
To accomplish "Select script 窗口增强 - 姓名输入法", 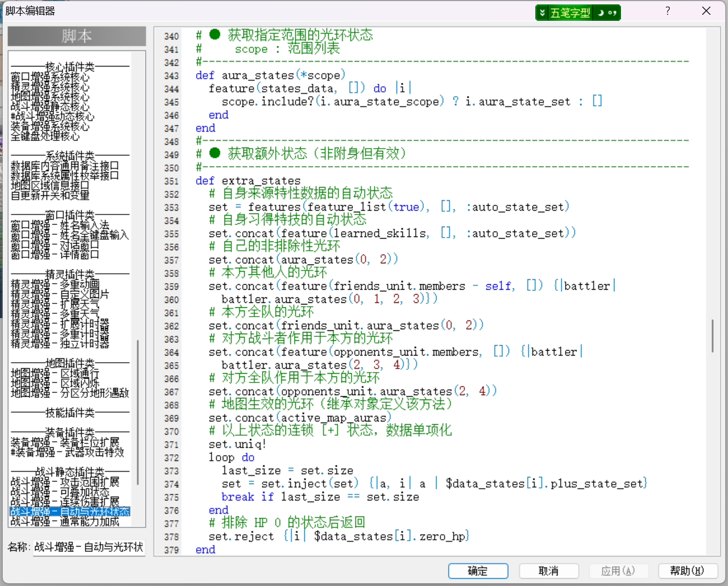I will [60, 225].
